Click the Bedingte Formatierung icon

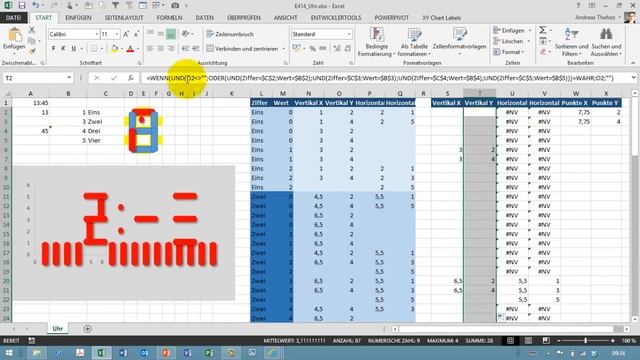[x=376, y=35]
